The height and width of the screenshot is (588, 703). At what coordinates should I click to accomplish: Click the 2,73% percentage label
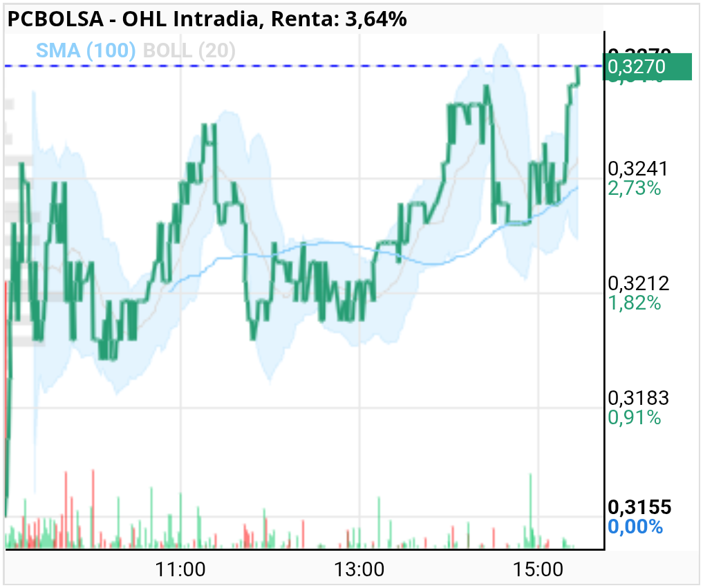(635, 188)
